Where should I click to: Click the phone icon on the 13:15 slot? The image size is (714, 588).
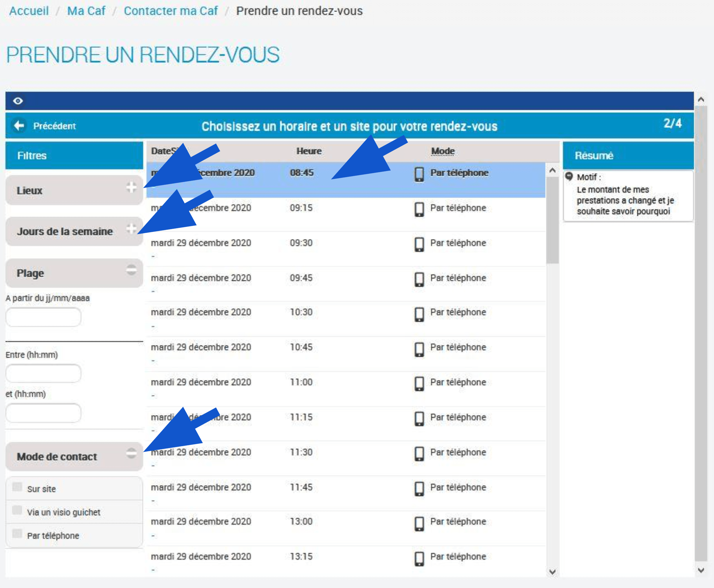click(419, 558)
